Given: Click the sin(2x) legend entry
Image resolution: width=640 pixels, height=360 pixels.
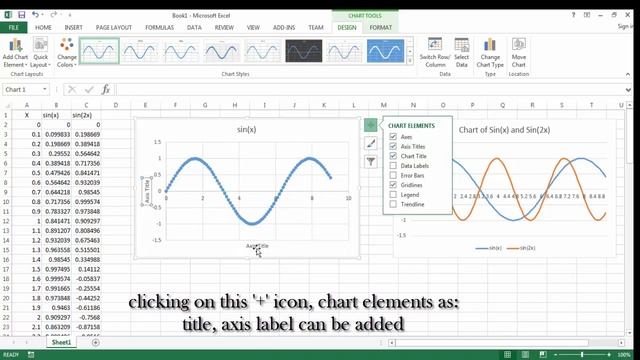Looking at the screenshot, I should coord(521,248).
